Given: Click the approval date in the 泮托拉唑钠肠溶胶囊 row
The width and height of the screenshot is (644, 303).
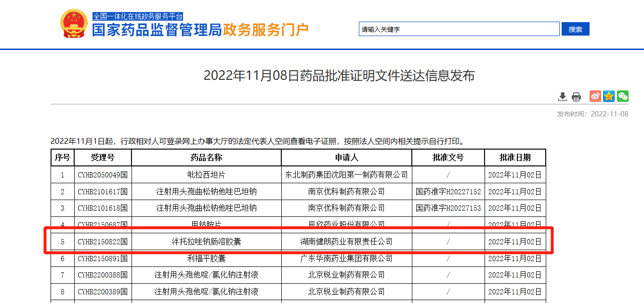Looking at the screenshot, I should click(x=515, y=241).
